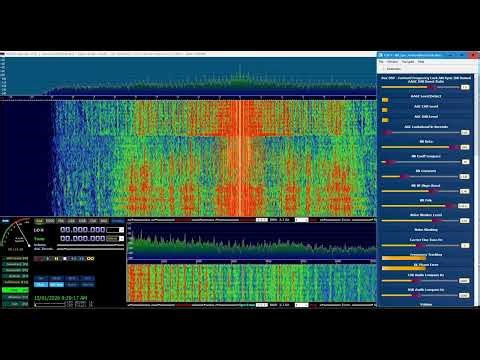Click Full Screen [F11] button

[x=15, y=282]
